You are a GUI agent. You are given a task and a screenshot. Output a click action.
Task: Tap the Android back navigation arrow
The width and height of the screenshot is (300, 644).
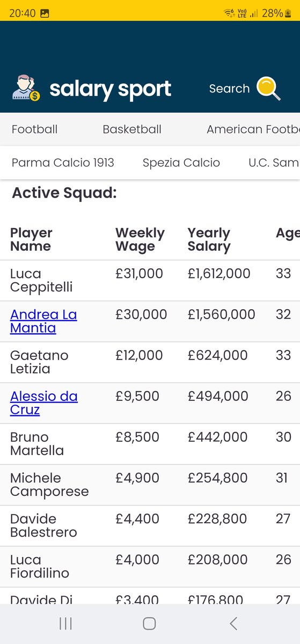[x=233, y=623]
